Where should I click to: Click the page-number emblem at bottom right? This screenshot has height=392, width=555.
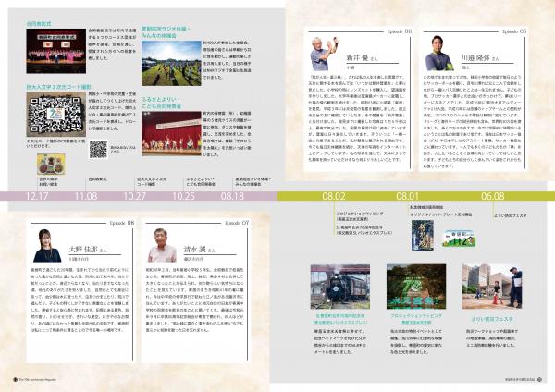(x=539, y=379)
